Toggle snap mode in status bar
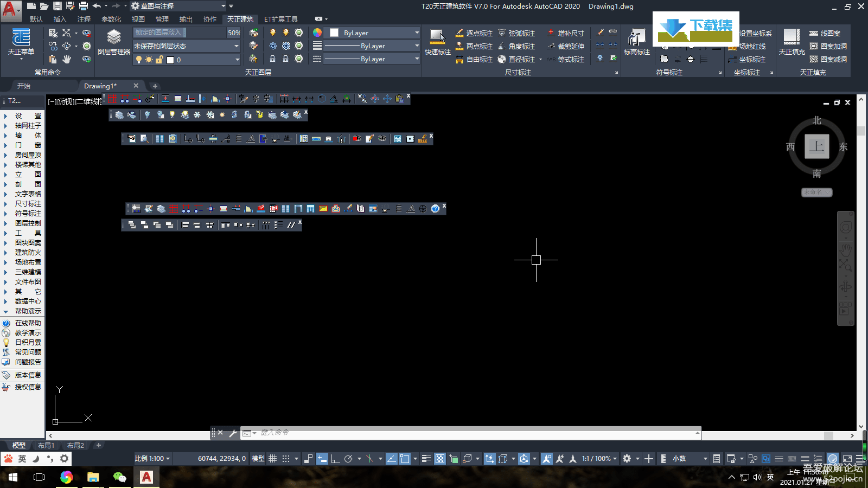The image size is (868, 488). tap(286, 459)
